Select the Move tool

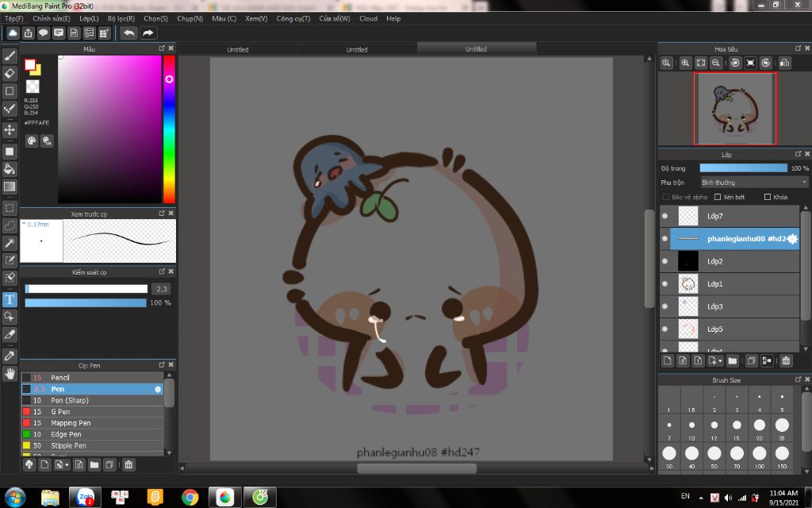coord(10,129)
